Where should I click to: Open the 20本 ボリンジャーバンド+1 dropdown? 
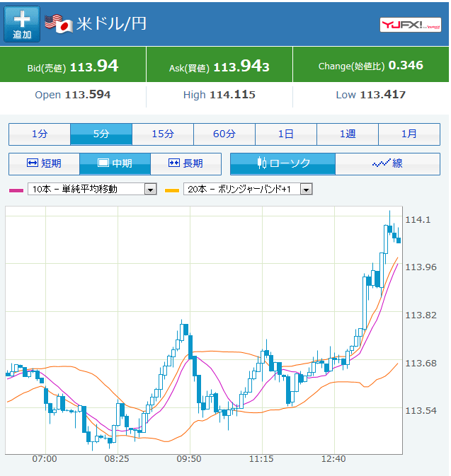pos(248,189)
